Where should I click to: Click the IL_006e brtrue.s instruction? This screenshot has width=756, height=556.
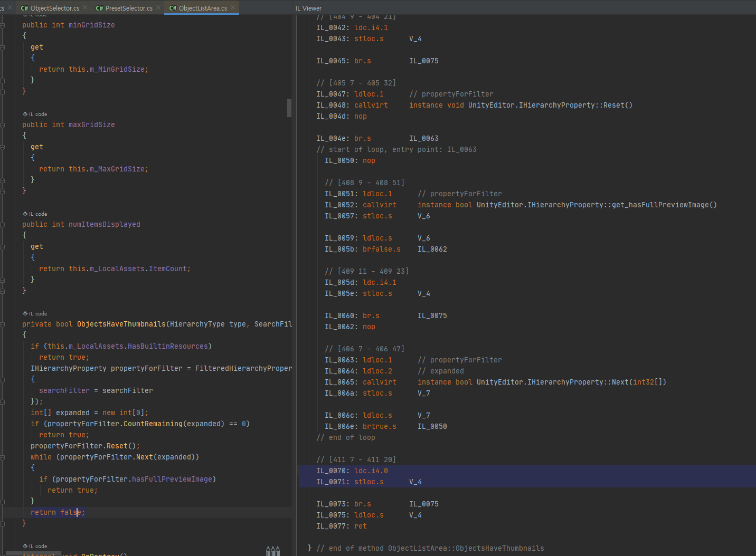(x=386, y=426)
